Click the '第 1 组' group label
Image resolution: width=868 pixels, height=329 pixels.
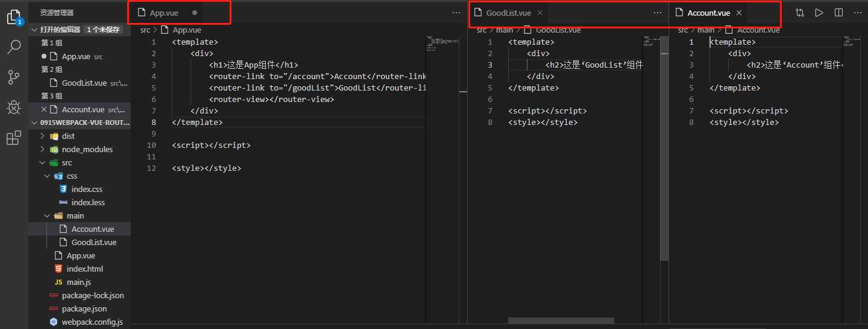coord(51,43)
